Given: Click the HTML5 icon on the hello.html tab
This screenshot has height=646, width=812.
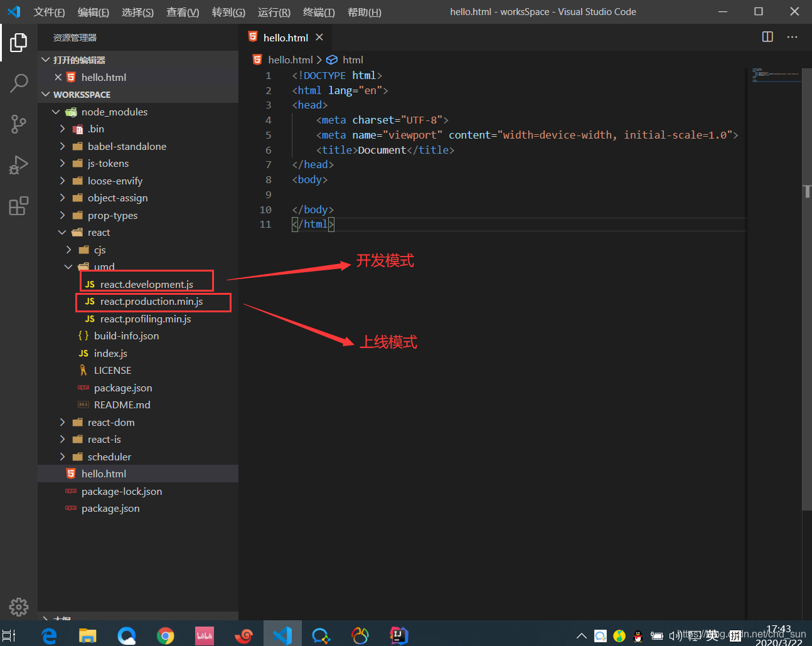Looking at the screenshot, I should click(253, 37).
